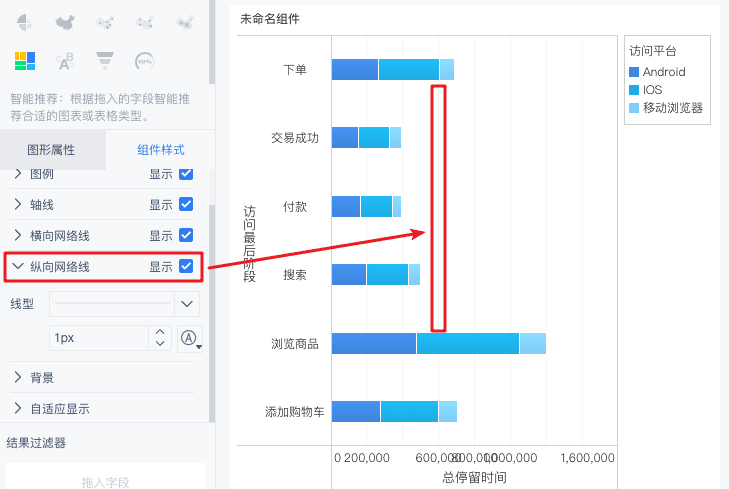Click the Android legend color swatch
The width and height of the screenshot is (729, 489).
tap(634, 72)
